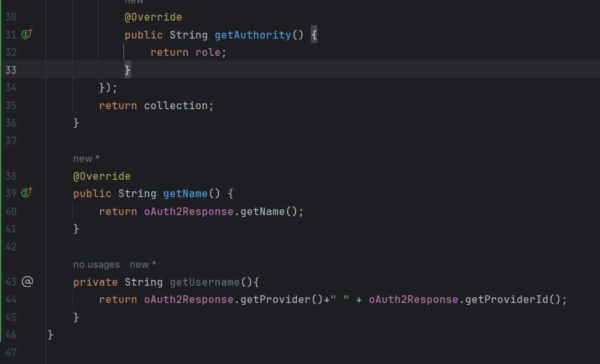Click the getName method declaration name on line 39
600x364 pixels.
[x=185, y=193]
